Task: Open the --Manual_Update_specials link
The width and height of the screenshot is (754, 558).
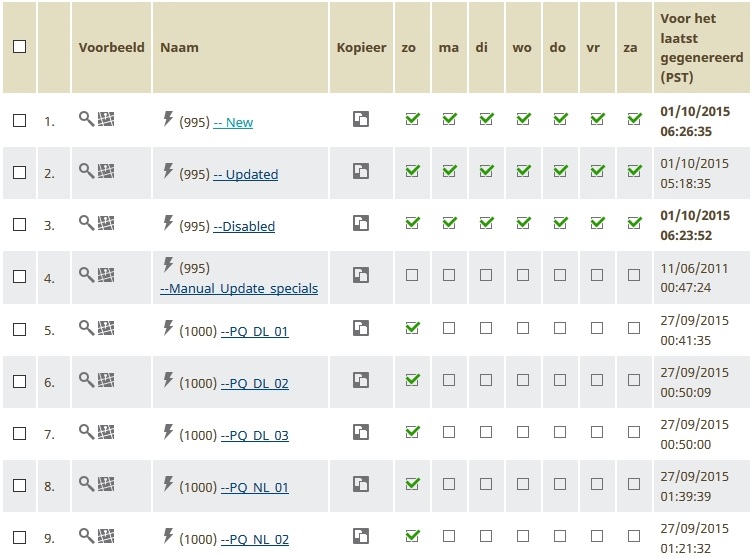Action: tap(239, 289)
